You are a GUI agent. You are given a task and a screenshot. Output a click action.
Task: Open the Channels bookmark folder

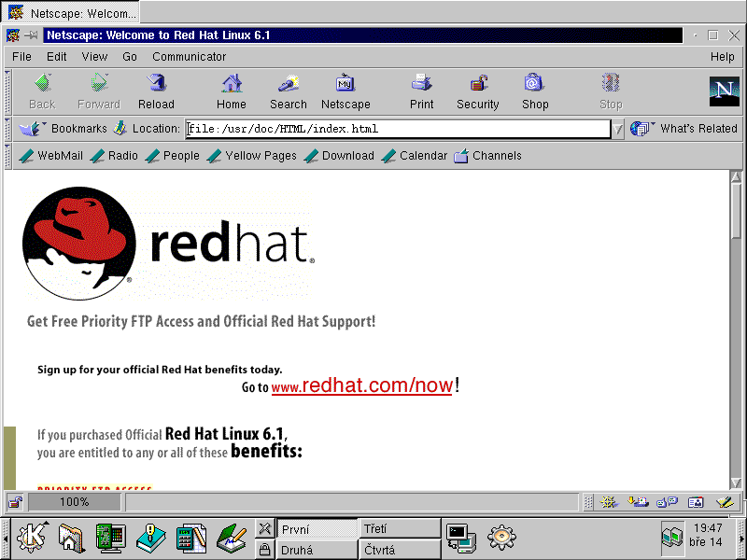(487, 156)
